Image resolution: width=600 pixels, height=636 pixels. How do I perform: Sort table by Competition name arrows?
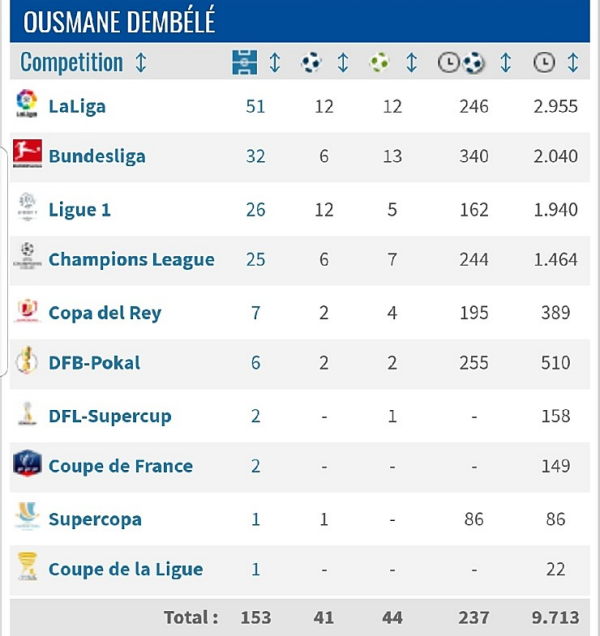coord(141,63)
